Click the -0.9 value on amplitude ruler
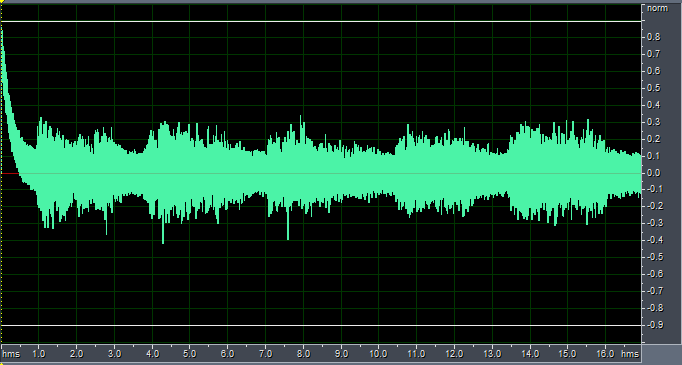682x365 pixels. coord(654,325)
